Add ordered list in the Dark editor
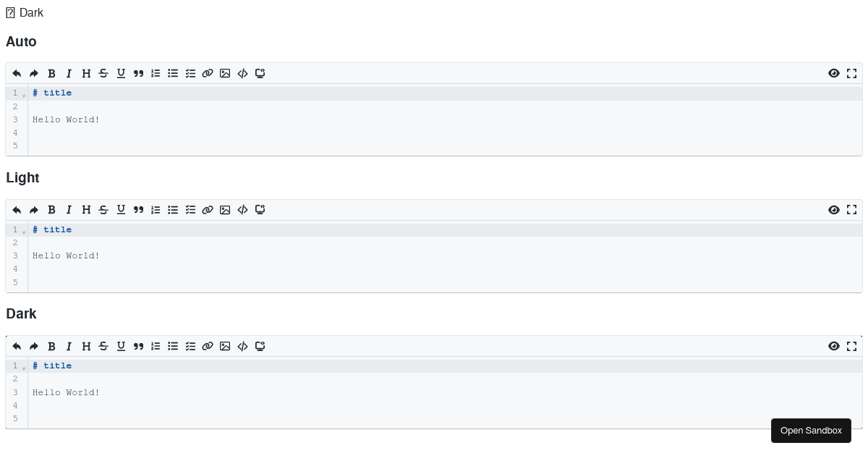This screenshot has height=456, width=868. (x=156, y=346)
